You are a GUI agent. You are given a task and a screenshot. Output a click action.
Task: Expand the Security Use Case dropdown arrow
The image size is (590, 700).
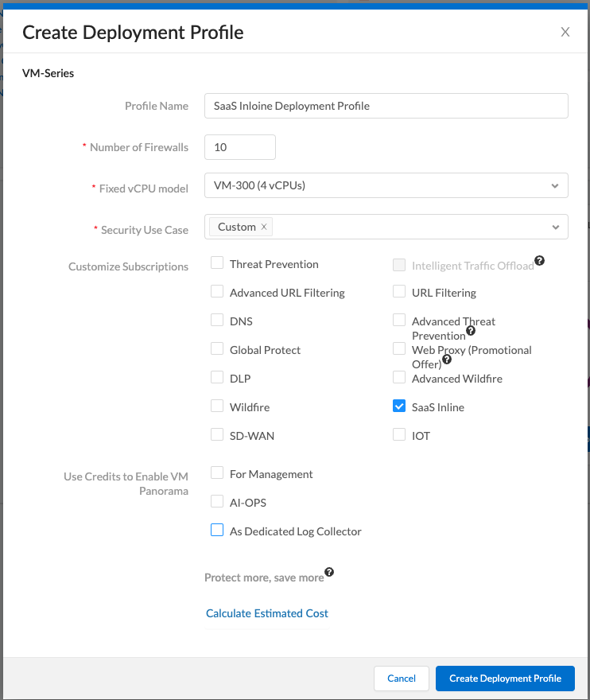(554, 227)
